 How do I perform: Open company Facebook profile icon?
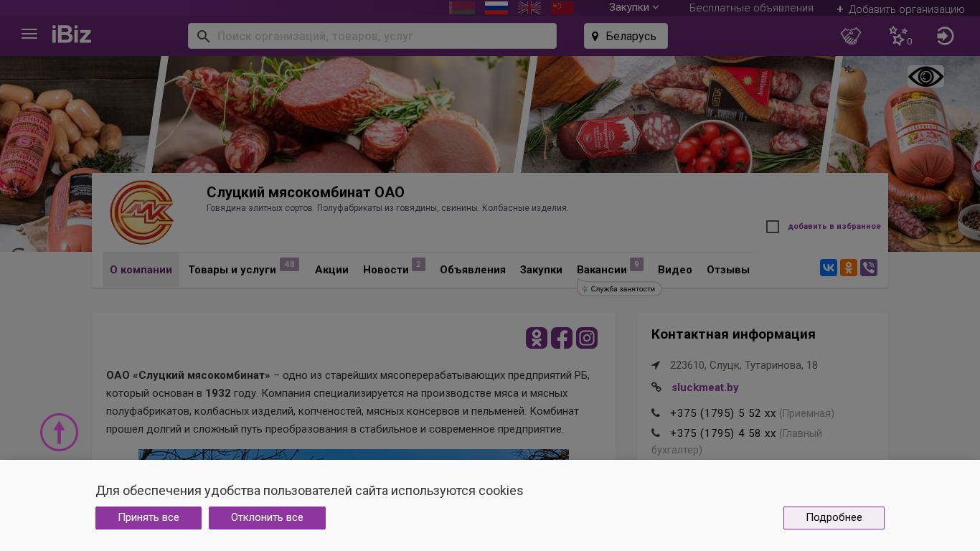562,338
